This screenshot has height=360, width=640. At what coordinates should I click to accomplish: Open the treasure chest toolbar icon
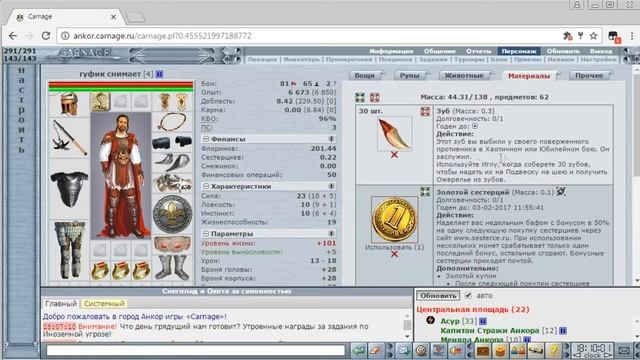(x=483, y=350)
